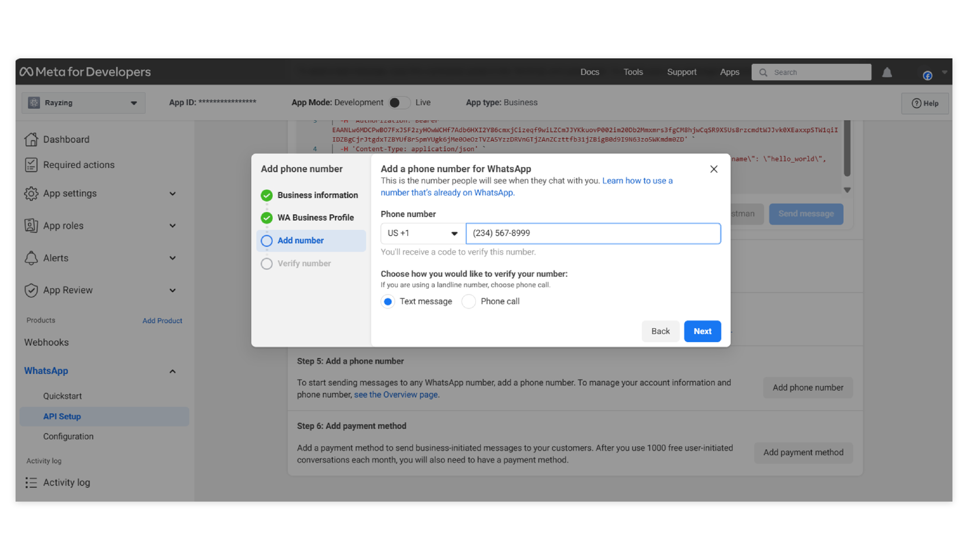Open the US +1 country code dropdown
Image resolution: width=968 pixels, height=560 pixels.
point(423,233)
